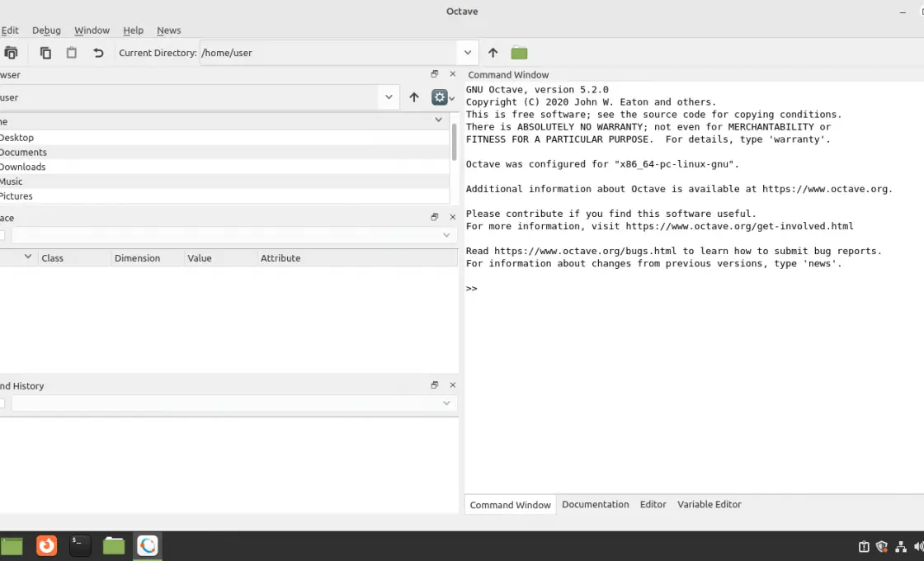Switch to the Editor tab
Image resolution: width=924 pixels, height=561 pixels.
(653, 504)
